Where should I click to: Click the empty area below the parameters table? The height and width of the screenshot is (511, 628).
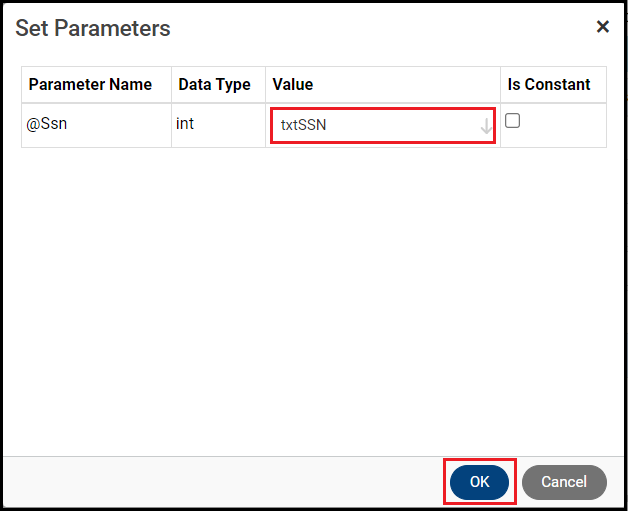pyautogui.click(x=314, y=300)
